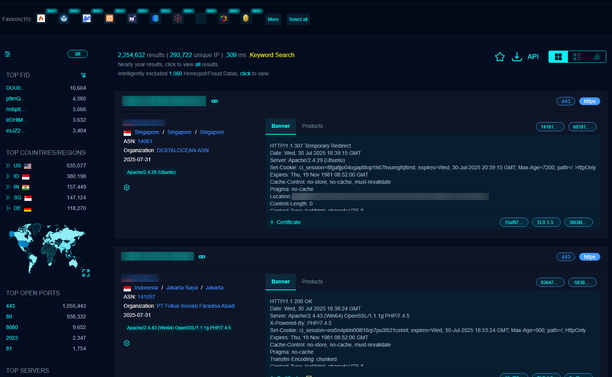The height and width of the screenshot is (377, 612).
Task: Expand the ID country row
Action: coord(8,176)
